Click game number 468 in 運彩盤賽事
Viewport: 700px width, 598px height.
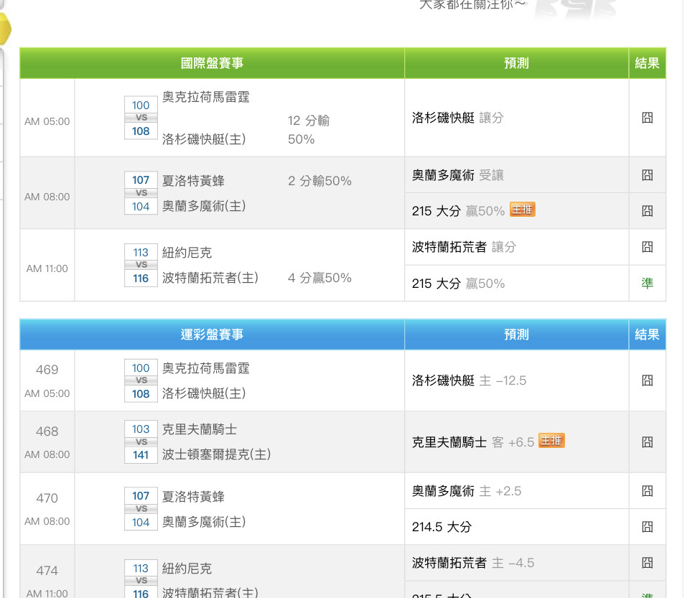point(47,431)
